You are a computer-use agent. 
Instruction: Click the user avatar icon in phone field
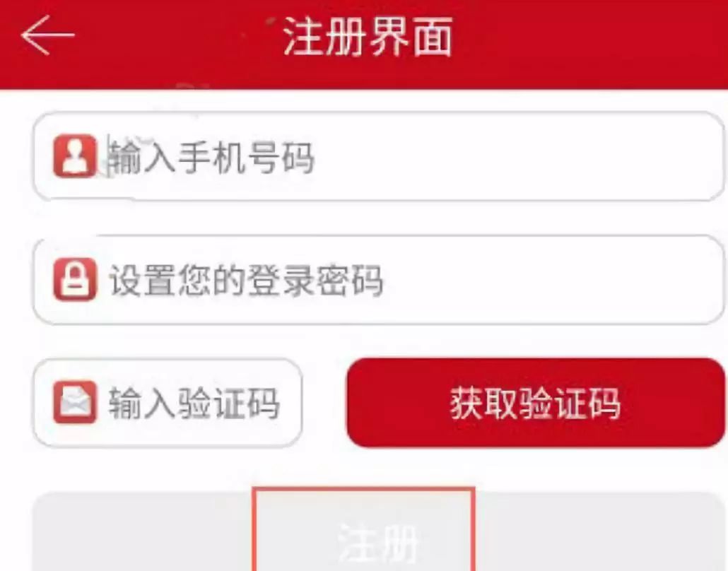75,156
